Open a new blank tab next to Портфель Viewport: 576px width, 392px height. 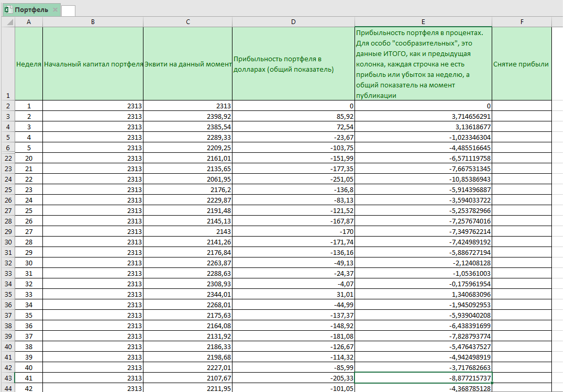pyautogui.click(x=68, y=10)
